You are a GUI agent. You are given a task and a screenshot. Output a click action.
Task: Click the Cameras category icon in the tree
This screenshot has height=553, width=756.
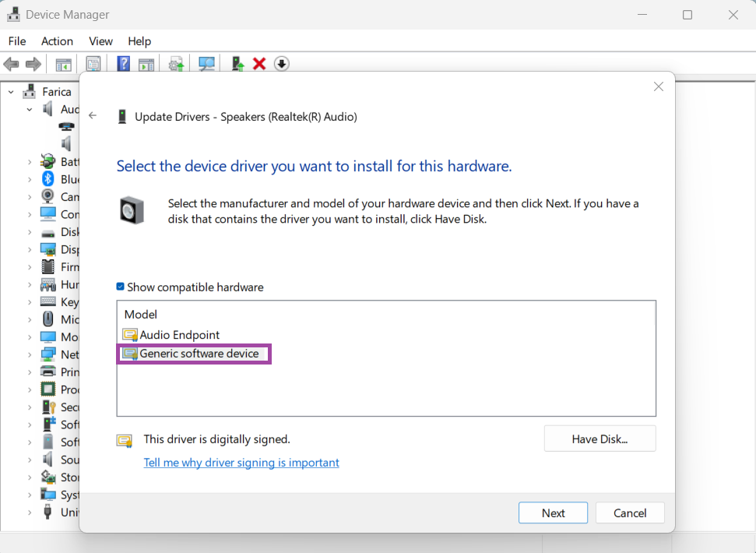point(48,197)
